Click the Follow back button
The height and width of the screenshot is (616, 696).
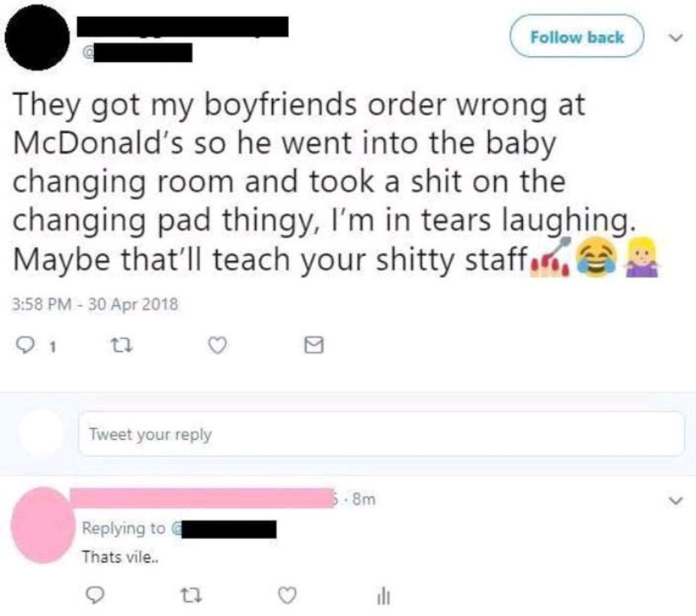click(x=576, y=36)
